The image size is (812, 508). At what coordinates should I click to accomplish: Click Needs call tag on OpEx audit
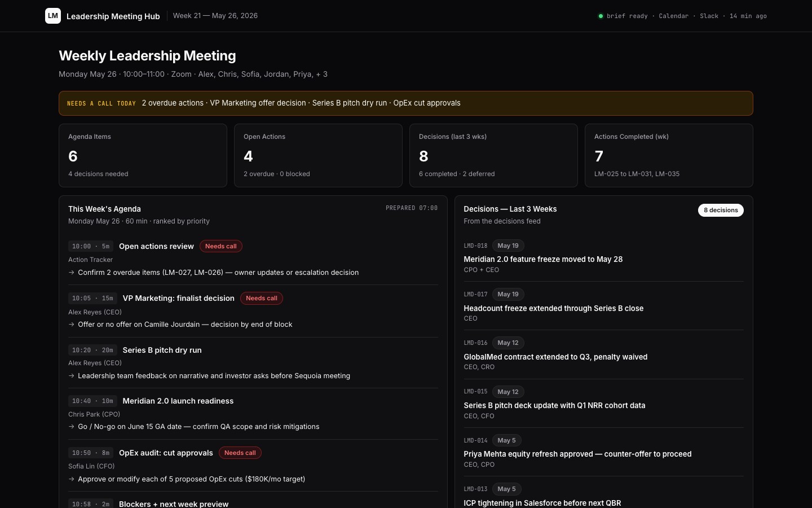coord(240,453)
